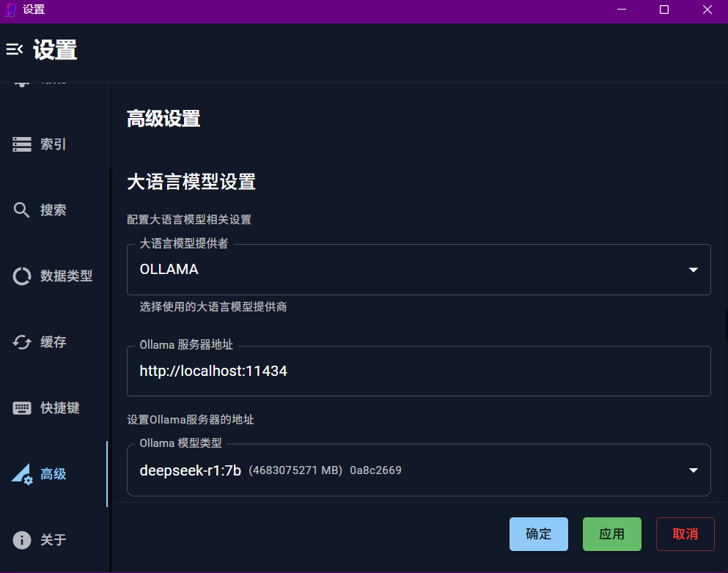Click the green 应用 apply button

tap(611, 533)
